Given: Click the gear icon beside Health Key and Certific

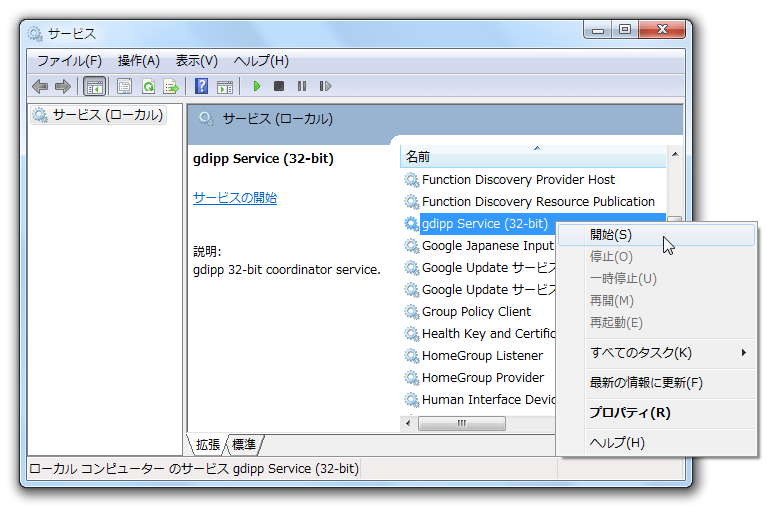Looking at the screenshot, I should point(412,334).
